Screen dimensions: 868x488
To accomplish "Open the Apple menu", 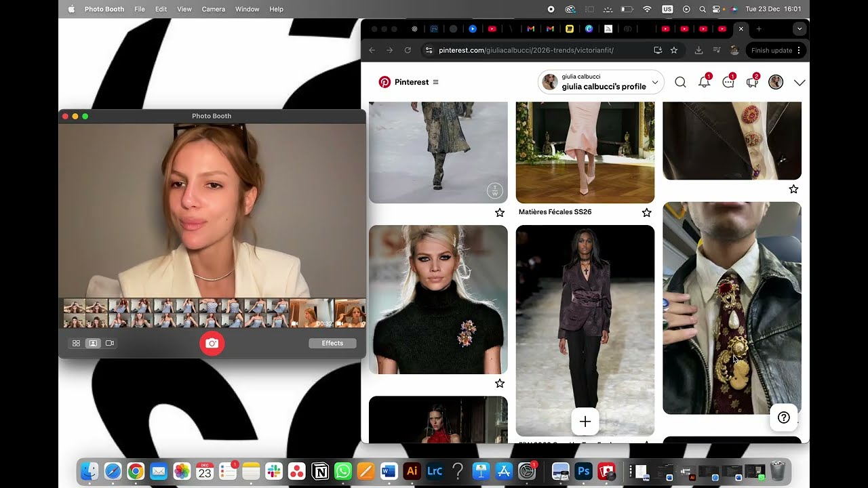I will pyautogui.click(x=71, y=9).
